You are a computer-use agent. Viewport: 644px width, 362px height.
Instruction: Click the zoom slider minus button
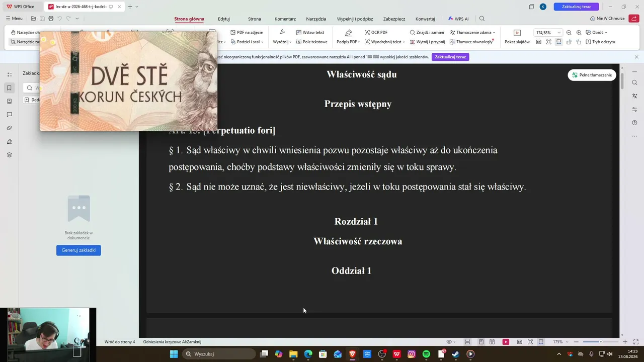click(x=576, y=342)
